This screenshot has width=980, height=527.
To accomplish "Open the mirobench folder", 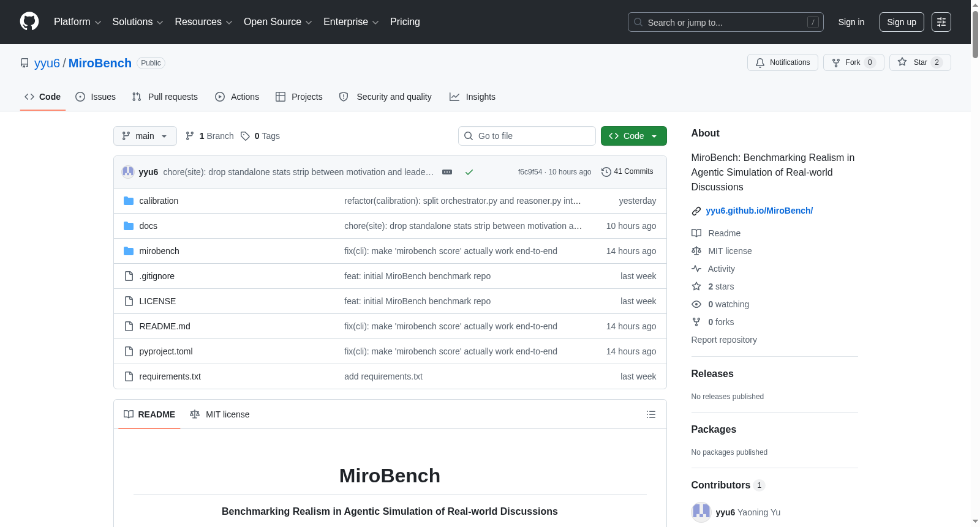I will click(159, 251).
